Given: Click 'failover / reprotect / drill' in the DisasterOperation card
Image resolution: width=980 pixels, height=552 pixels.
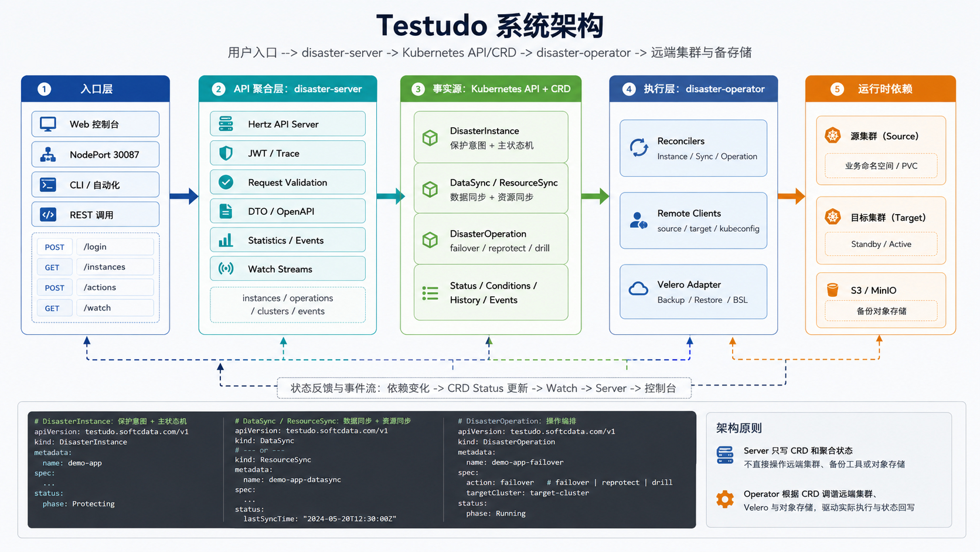Looking at the screenshot, I should click(500, 248).
